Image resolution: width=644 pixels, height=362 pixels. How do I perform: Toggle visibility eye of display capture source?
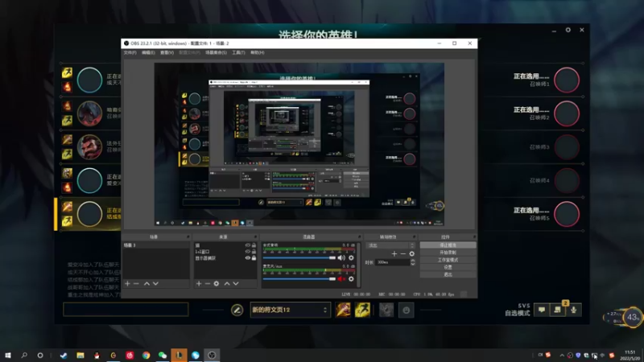[x=248, y=258]
